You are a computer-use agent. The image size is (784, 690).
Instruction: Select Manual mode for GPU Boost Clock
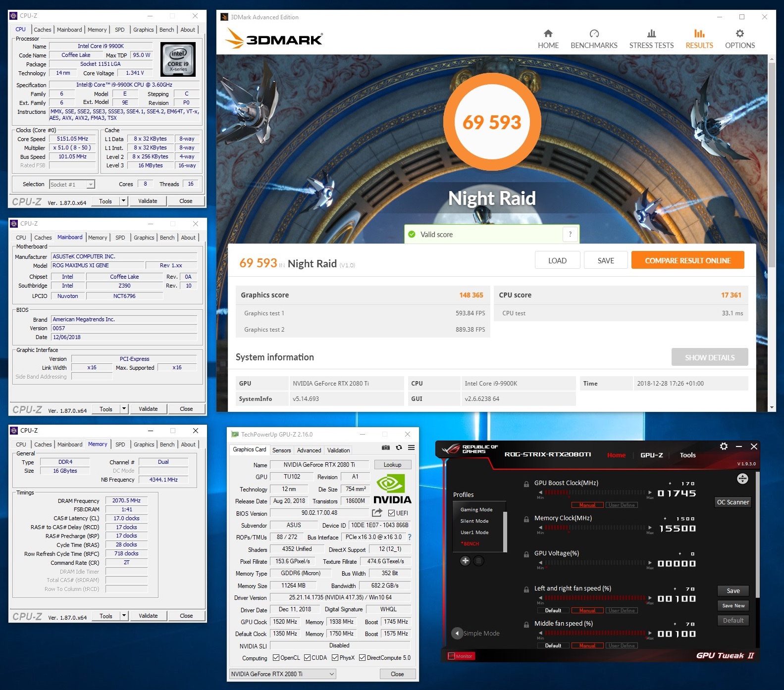tap(587, 505)
